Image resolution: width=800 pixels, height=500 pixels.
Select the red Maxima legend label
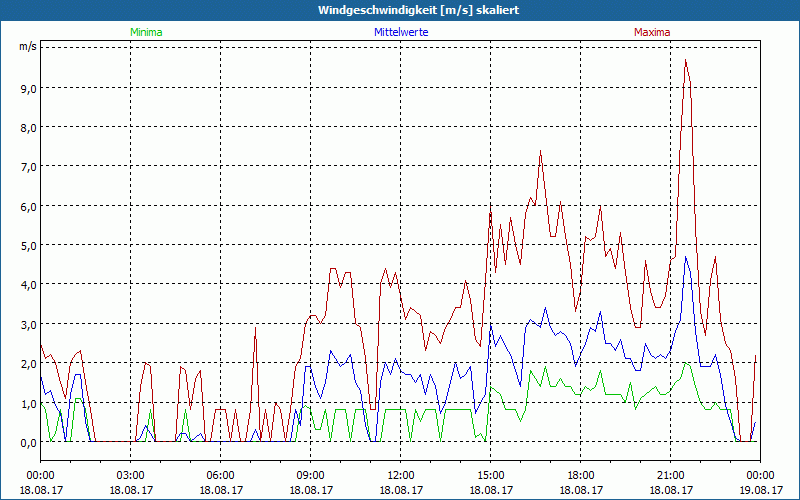point(652,32)
